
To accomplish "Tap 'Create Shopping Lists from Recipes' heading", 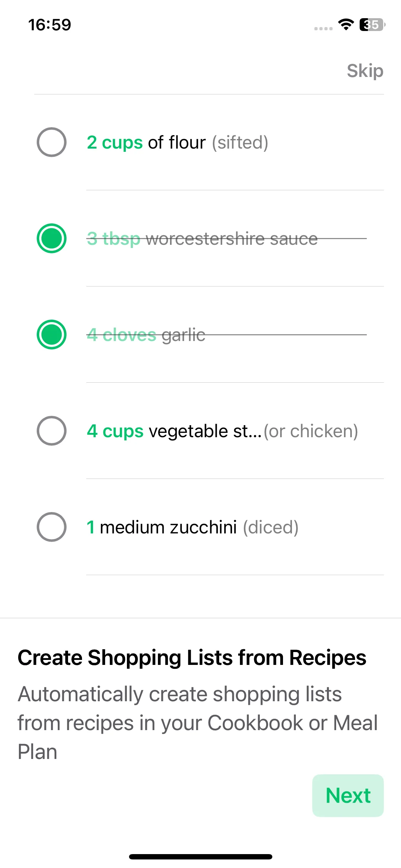I will point(192,658).
